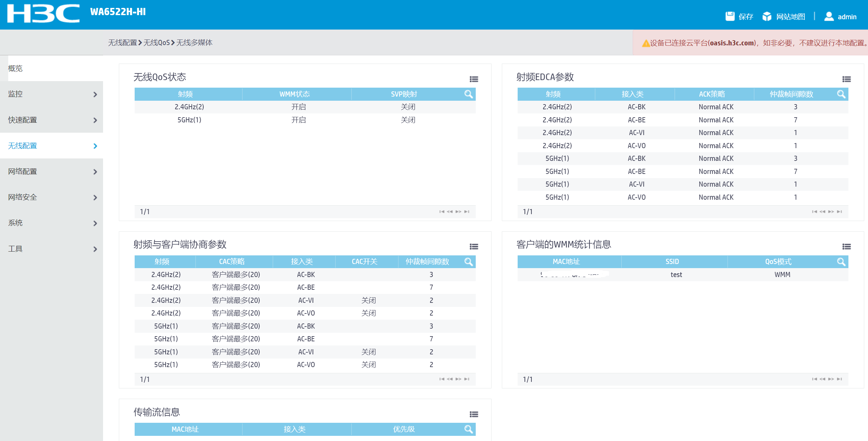Expand the 系统 sidebar menu arrow

(95, 223)
